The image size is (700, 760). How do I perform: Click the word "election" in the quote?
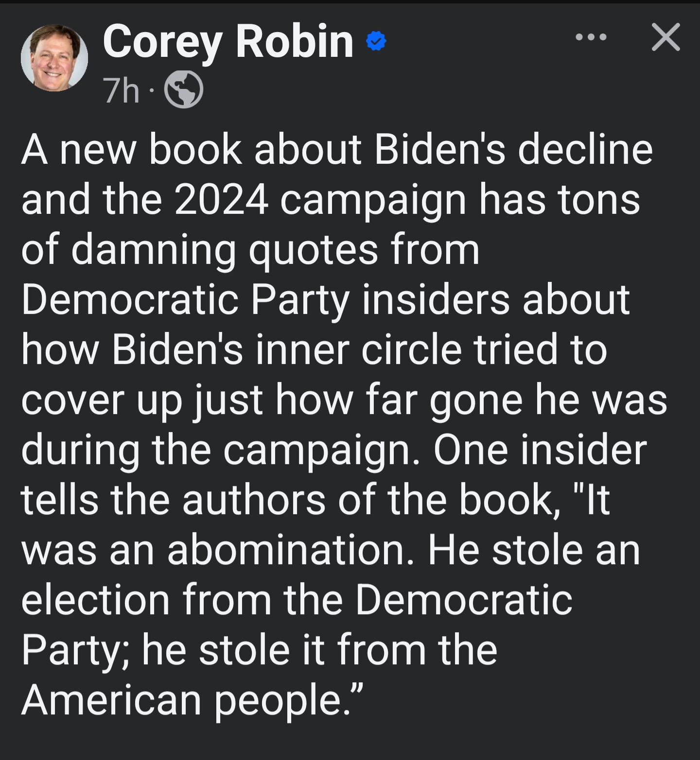pyautogui.click(x=95, y=600)
